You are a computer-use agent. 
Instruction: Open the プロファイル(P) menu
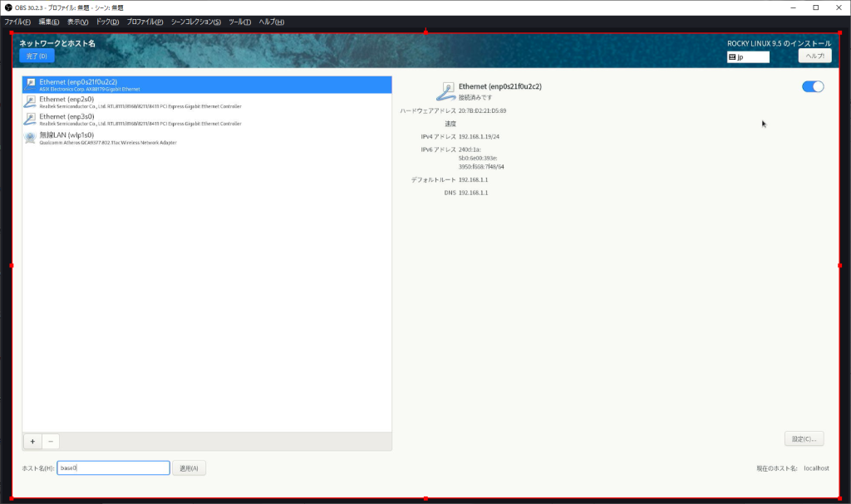(x=145, y=22)
